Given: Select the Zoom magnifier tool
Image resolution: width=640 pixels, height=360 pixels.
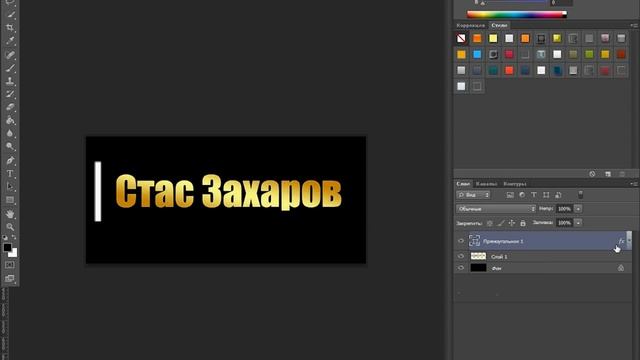Looking at the screenshot, I should point(10,227).
